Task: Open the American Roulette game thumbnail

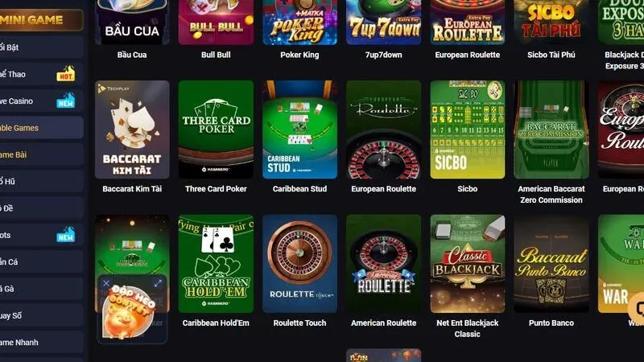Action: pyautogui.click(x=384, y=264)
